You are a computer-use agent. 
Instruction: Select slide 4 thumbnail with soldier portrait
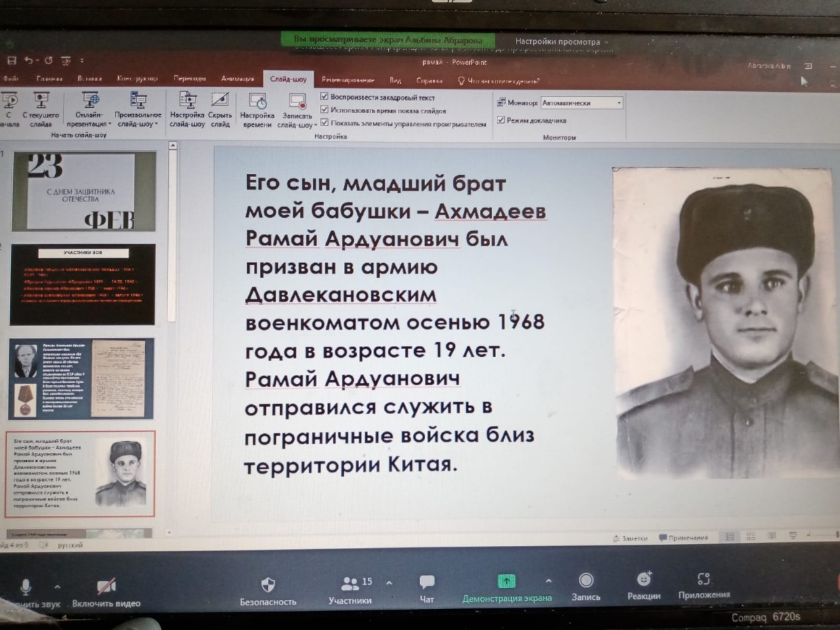pos(80,474)
